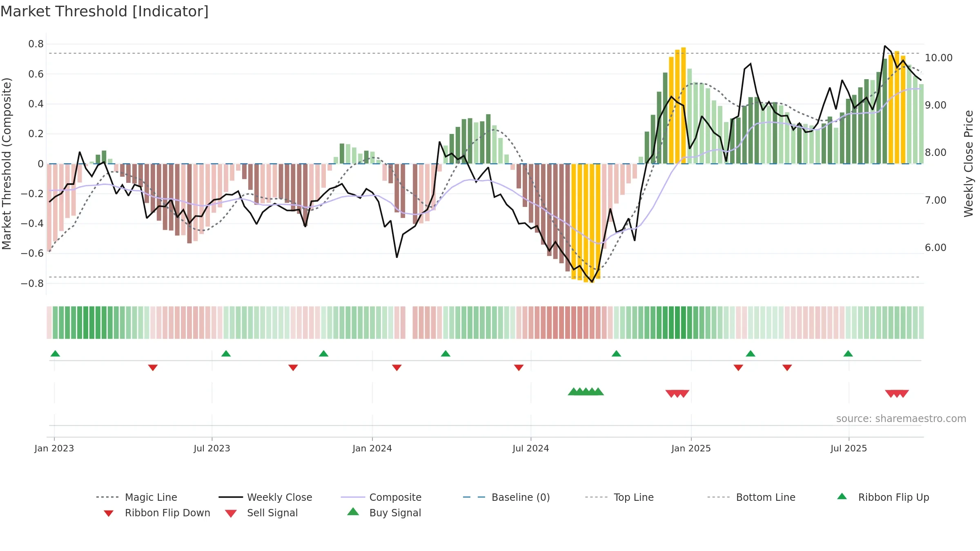Click the ribbon flip up marker after Jul 2023

226,353
